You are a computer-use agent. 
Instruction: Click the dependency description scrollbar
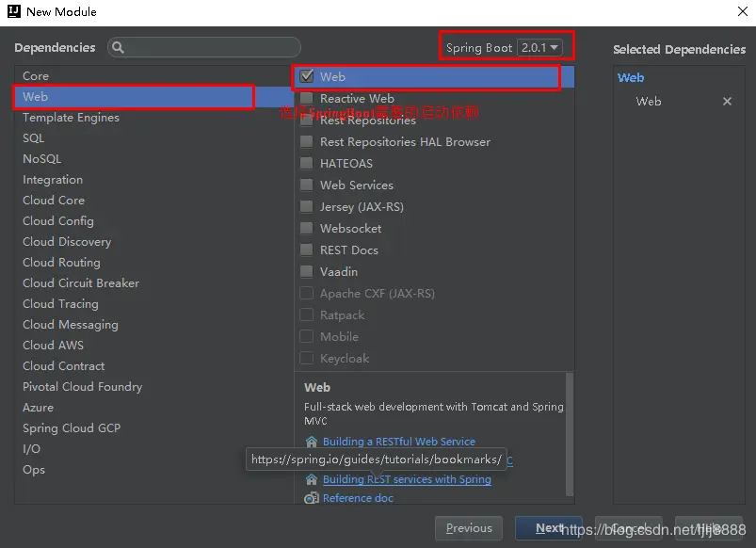pos(570,434)
